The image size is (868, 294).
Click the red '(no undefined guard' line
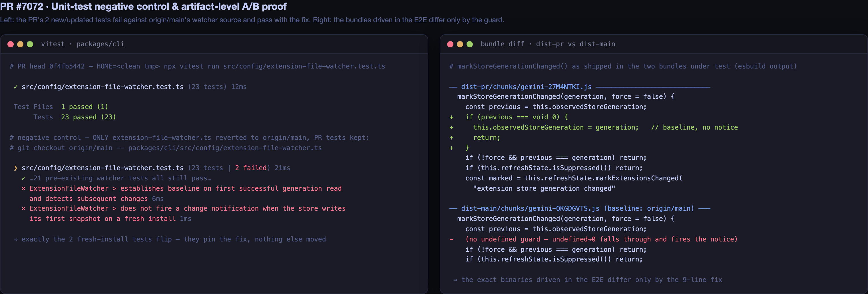602,239
